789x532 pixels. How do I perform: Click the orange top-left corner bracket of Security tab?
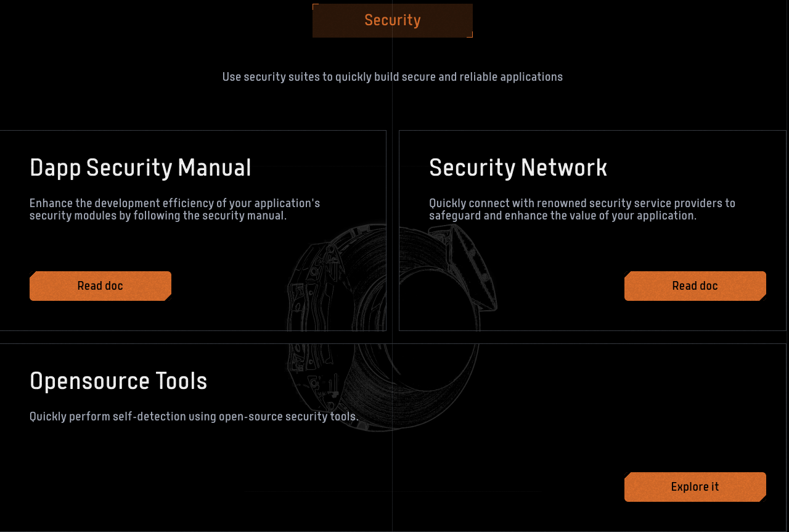tap(314, 6)
